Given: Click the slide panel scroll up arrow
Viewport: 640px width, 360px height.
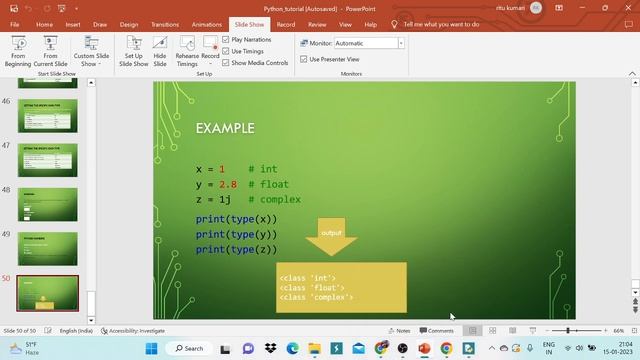Looking at the screenshot, I should [x=91, y=83].
